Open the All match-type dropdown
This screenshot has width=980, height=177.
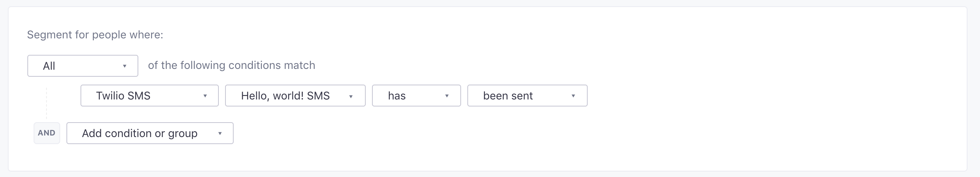[82, 66]
